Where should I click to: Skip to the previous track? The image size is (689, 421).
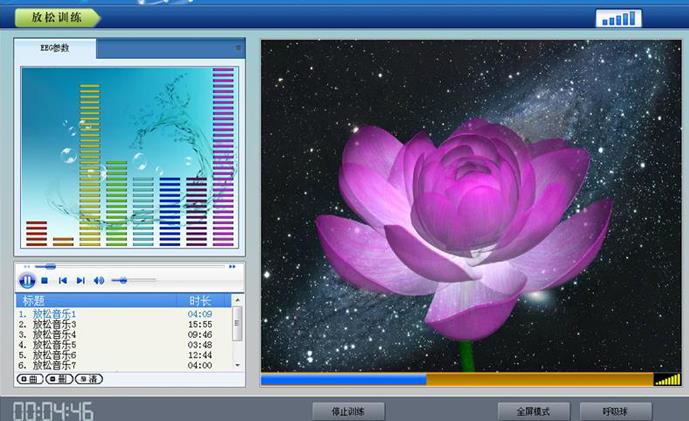62,281
